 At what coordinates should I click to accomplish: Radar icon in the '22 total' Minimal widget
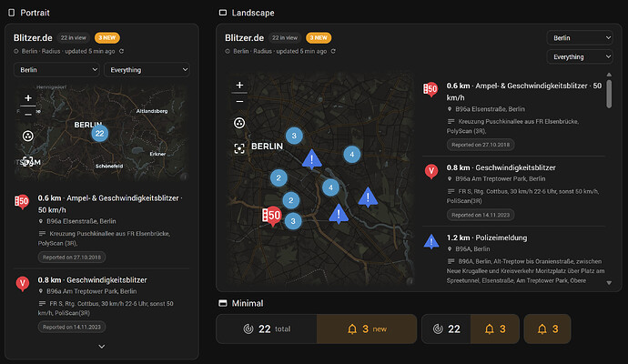(x=248, y=329)
